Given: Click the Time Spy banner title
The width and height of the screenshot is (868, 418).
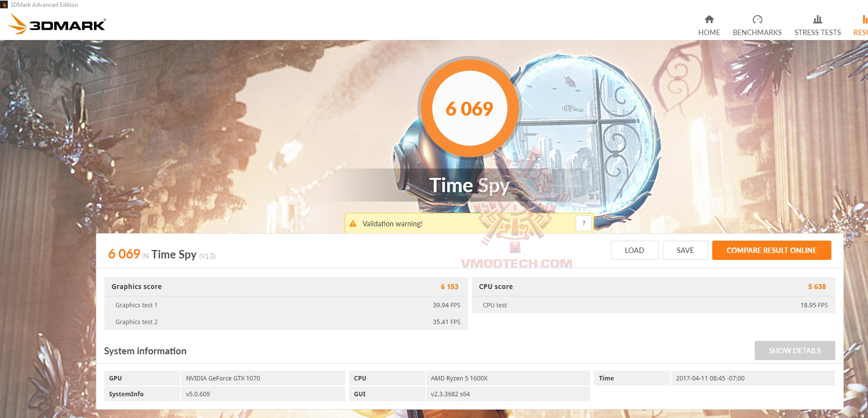Looking at the screenshot, I should pyautogui.click(x=469, y=186).
